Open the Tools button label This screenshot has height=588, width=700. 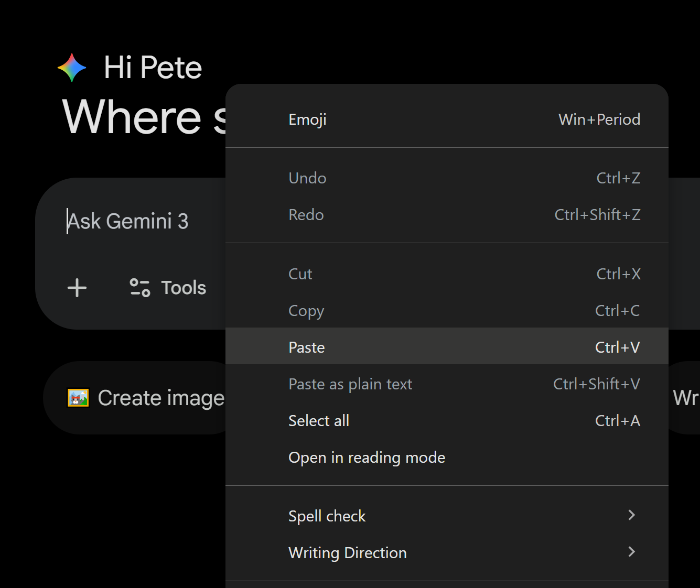point(184,288)
